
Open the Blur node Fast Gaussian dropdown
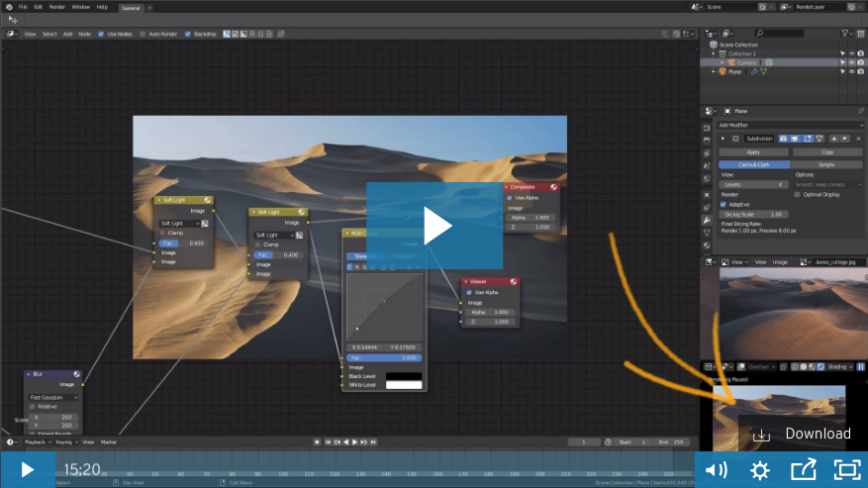pos(53,397)
